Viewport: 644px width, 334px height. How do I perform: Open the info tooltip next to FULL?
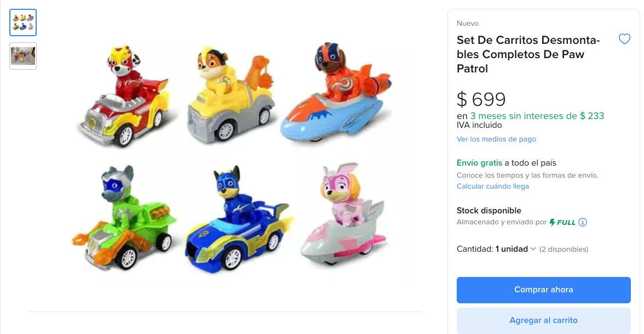[x=582, y=222]
